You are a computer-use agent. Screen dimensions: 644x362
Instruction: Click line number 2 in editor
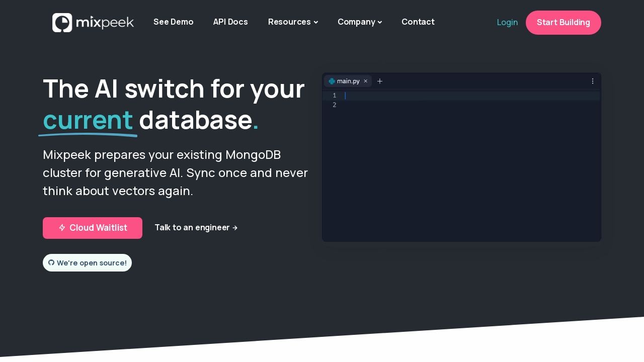pyautogui.click(x=335, y=105)
